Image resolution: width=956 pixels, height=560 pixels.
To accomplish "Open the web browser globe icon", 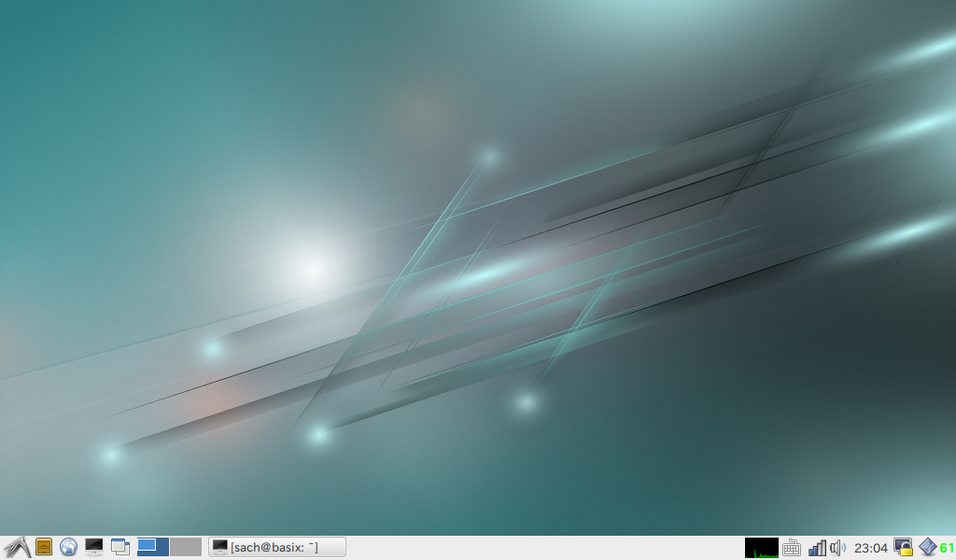I will click(68, 547).
